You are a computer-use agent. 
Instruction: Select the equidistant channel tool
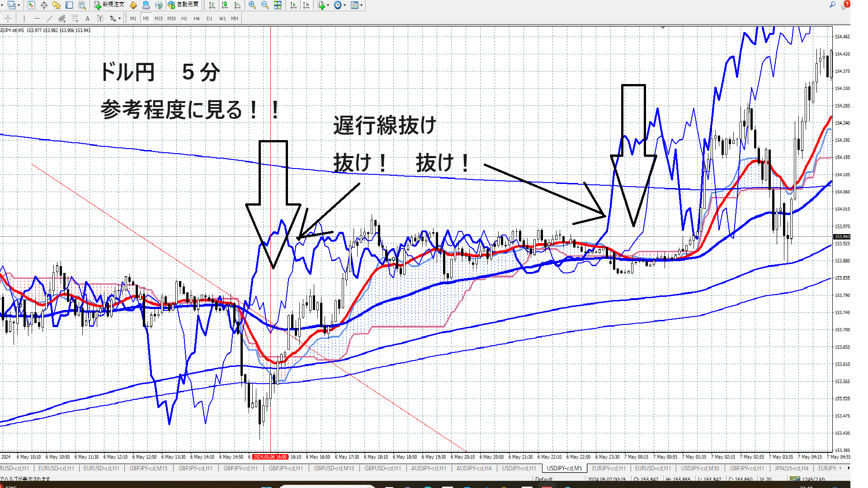point(62,19)
